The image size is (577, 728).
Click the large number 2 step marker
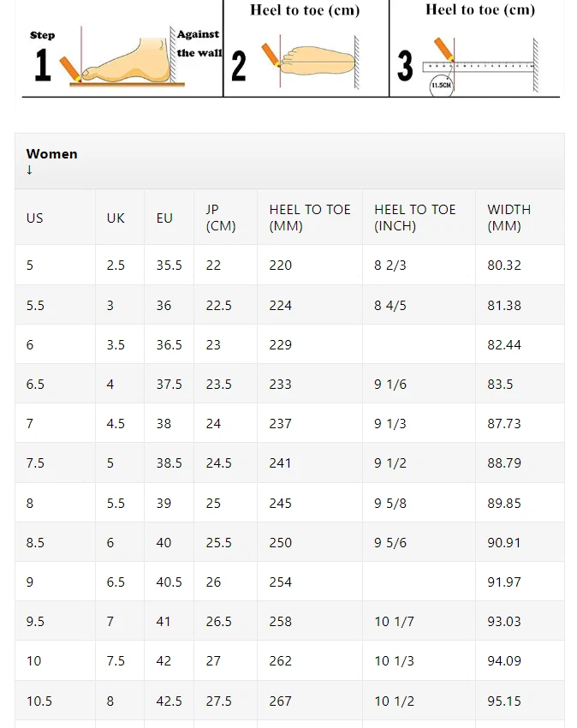pos(239,67)
